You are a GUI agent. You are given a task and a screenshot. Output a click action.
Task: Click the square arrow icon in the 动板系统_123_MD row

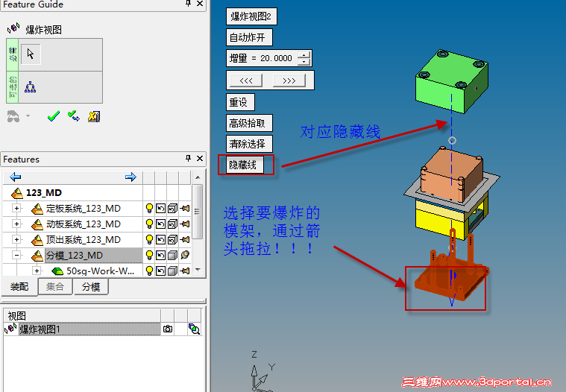coord(160,224)
